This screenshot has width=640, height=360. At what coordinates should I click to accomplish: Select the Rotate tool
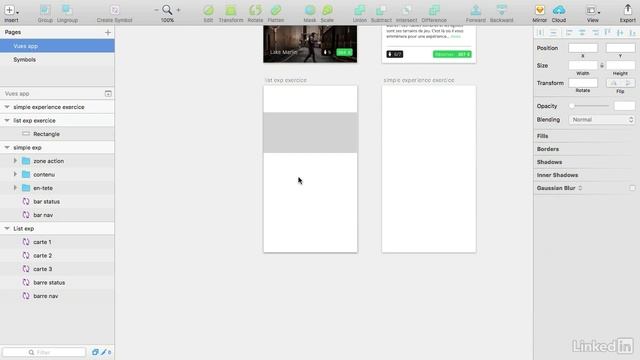coord(255,10)
